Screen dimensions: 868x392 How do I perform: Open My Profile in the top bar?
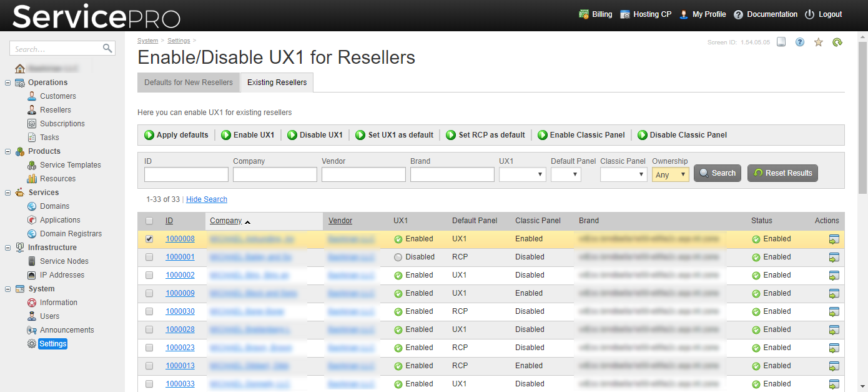point(703,14)
